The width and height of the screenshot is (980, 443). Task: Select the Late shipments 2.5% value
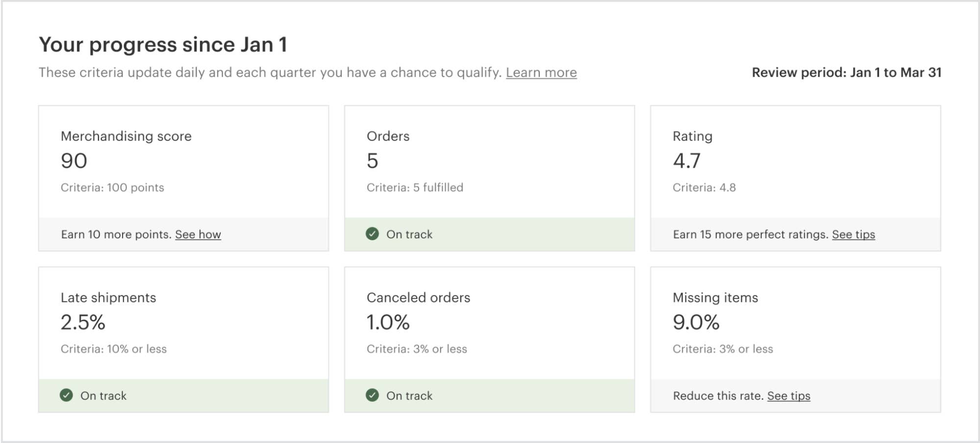(83, 322)
